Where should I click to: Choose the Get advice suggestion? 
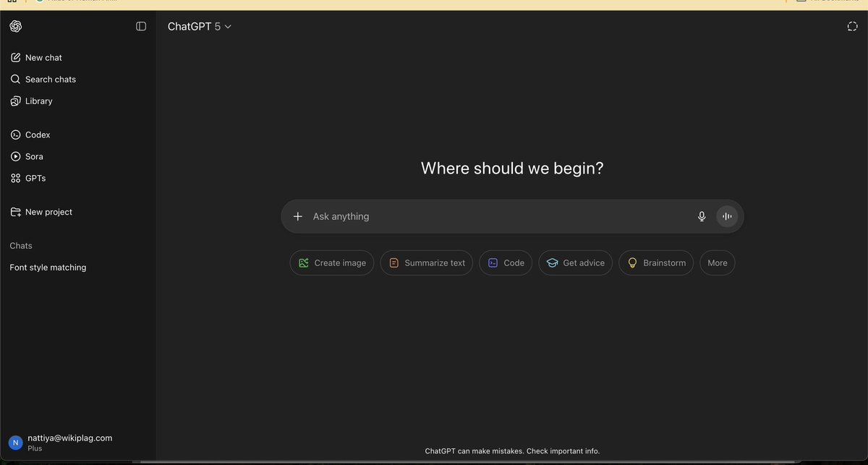click(x=576, y=263)
